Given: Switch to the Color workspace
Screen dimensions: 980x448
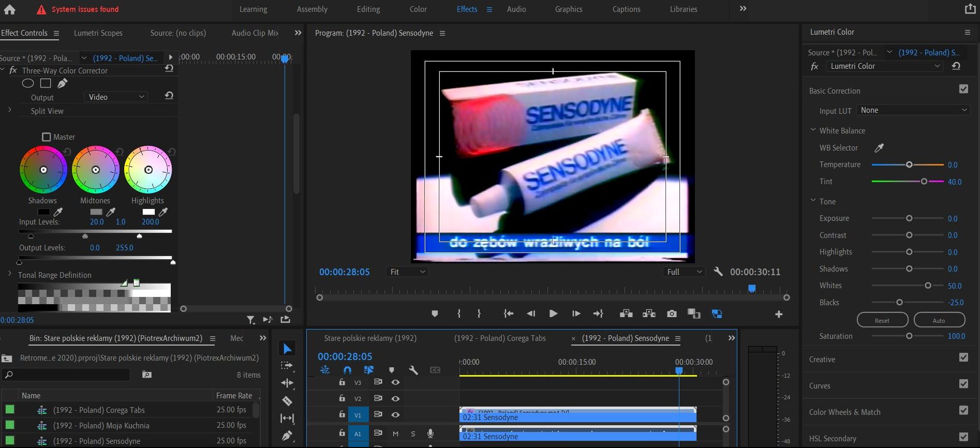Looking at the screenshot, I should click(418, 9).
